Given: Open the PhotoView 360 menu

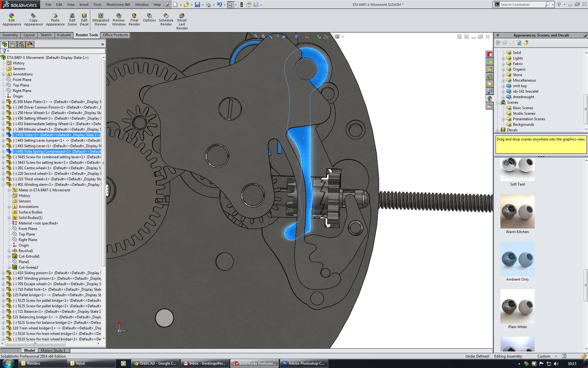Looking at the screenshot, I should point(118,5).
